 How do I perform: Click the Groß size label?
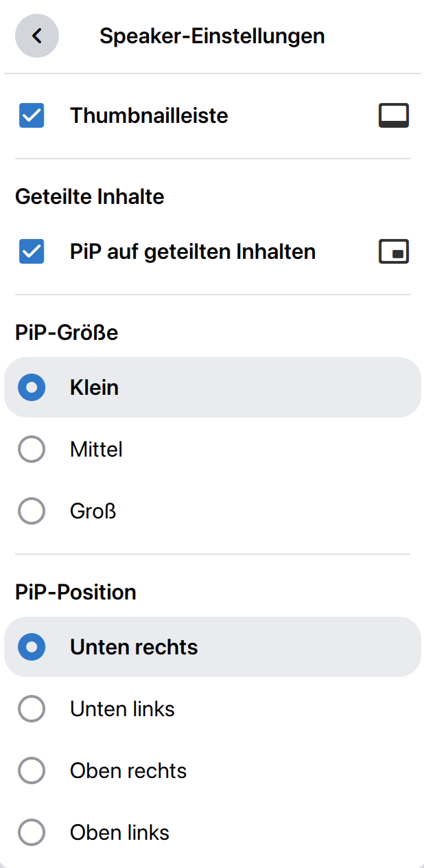coord(93,512)
